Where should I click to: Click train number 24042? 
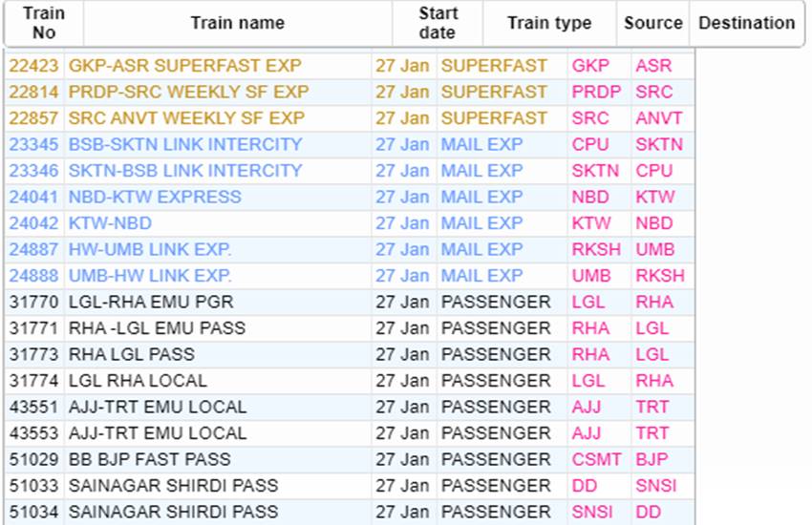pyautogui.click(x=33, y=223)
